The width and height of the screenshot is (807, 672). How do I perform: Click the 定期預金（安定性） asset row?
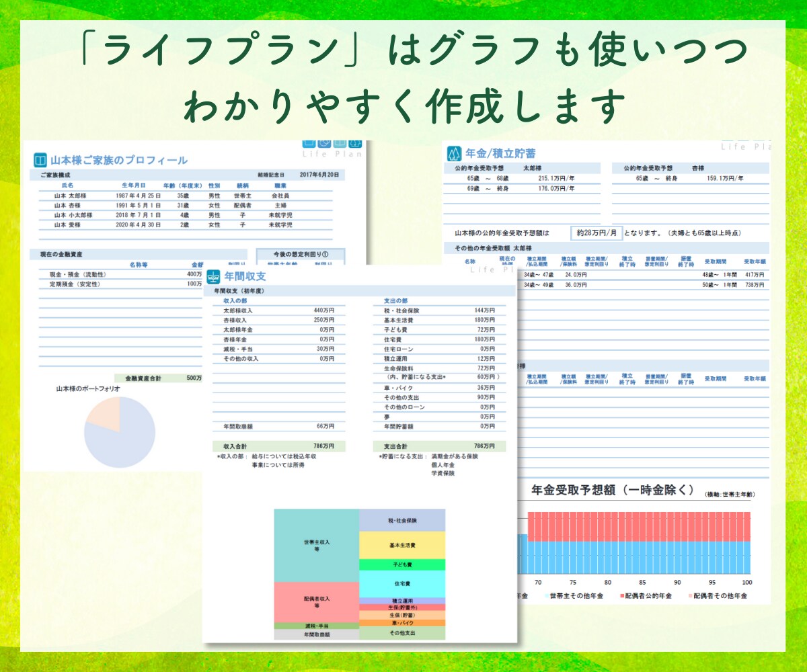point(121,284)
